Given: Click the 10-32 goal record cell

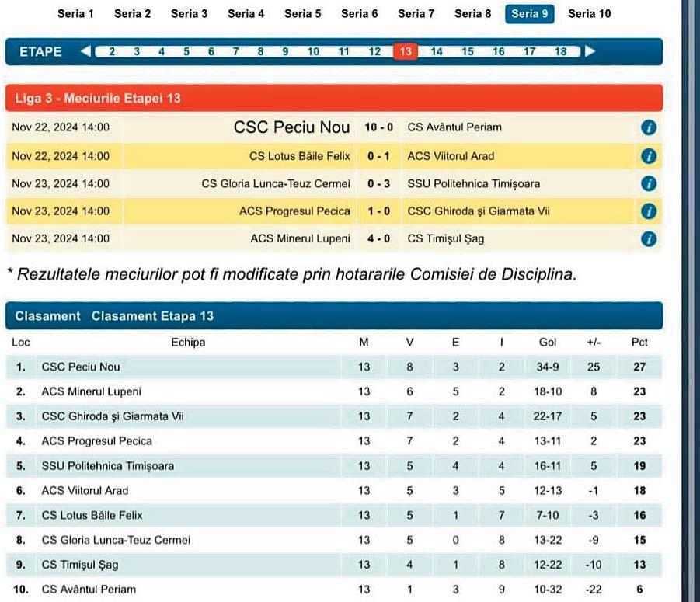Looking at the screenshot, I should (x=548, y=590).
